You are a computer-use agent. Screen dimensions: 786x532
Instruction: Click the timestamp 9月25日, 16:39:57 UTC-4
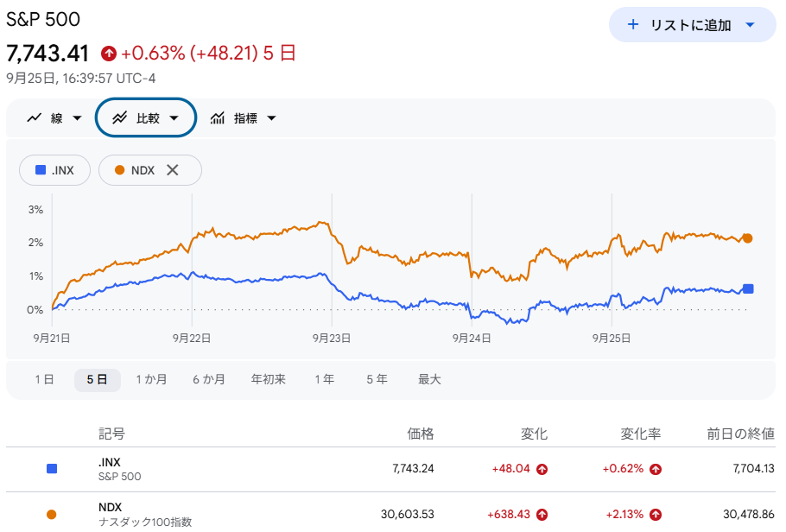80,79
